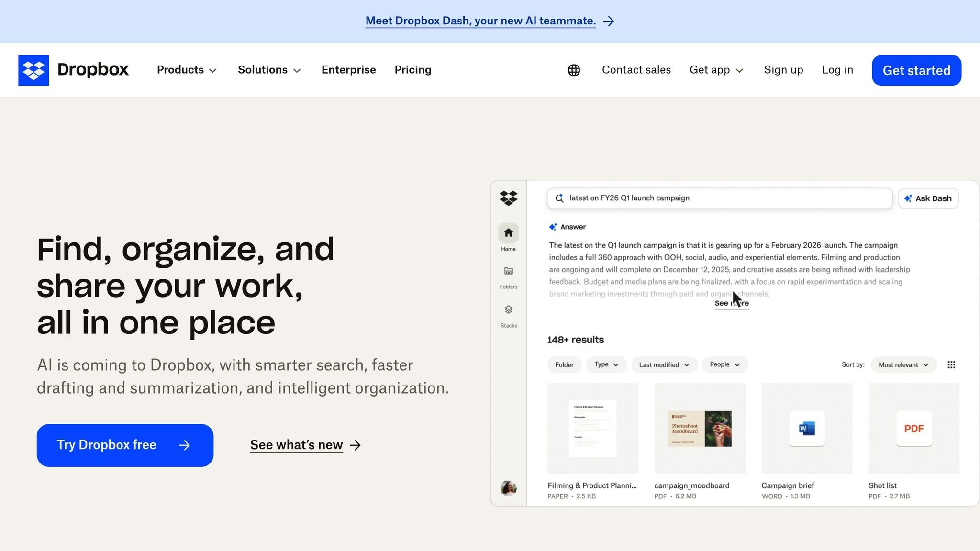980x551 pixels.
Task: Click Try Dropbox free
Action: point(124,445)
